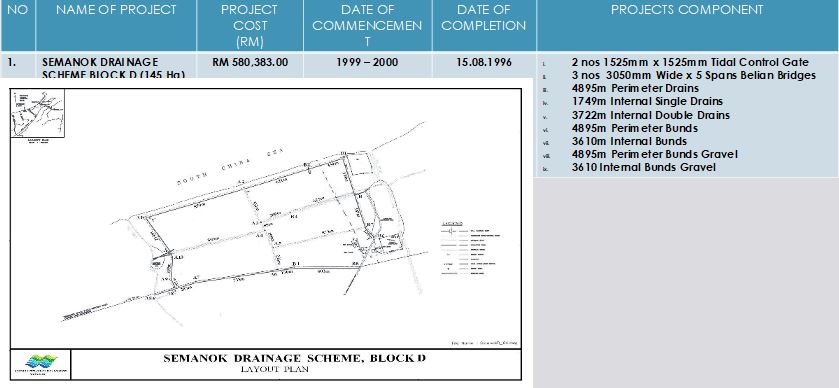Select the Belian Bridges component line
Image resolution: width=839 pixels, height=388 pixels.
[x=693, y=75]
